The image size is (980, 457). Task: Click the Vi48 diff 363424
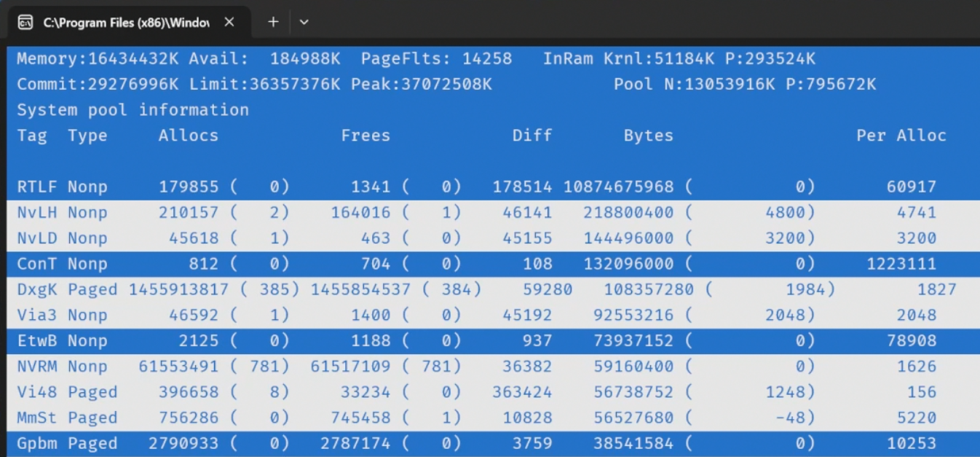(x=522, y=392)
